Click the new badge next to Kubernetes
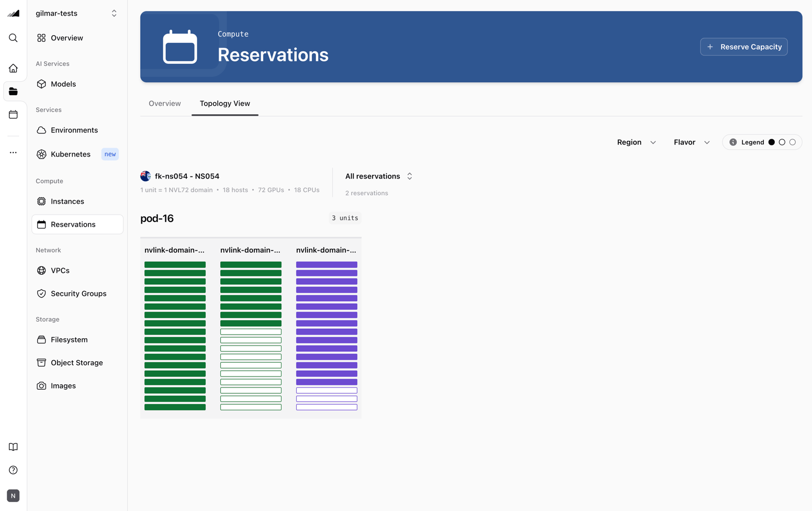The width and height of the screenshot is (812, 511). pos(110,154)
